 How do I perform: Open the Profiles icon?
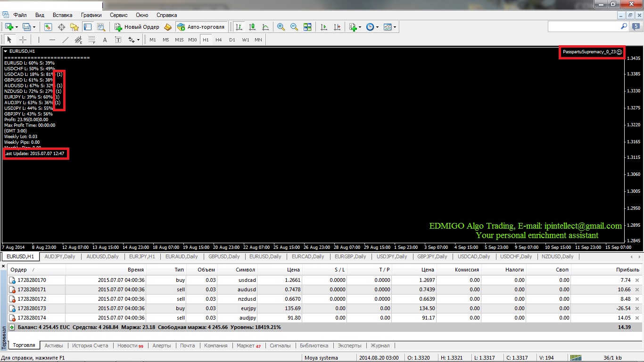point(26,27)
